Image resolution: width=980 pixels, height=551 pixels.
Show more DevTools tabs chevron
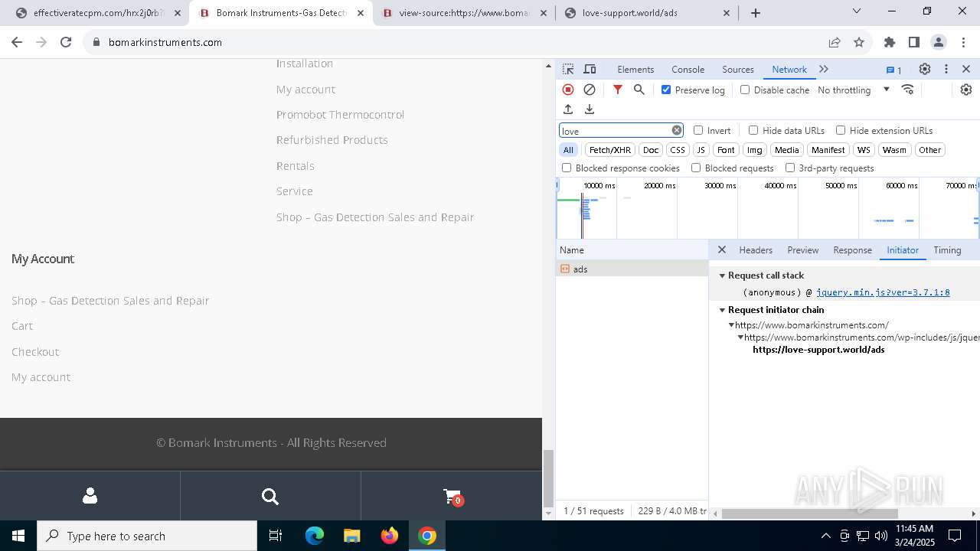click(824, 69)
